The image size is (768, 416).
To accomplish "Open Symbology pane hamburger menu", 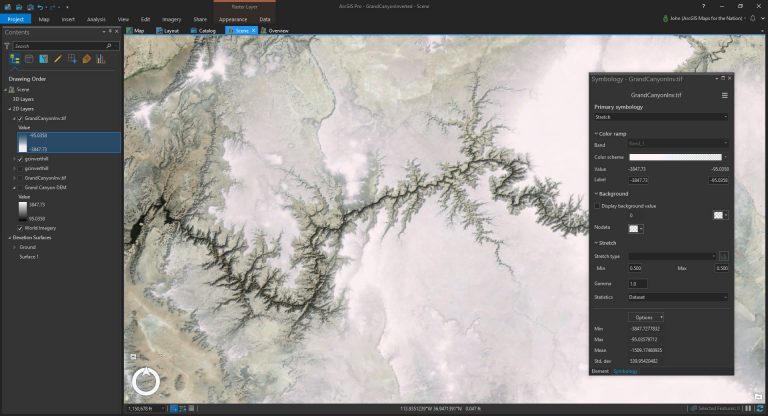I will [x=724, y=96].
